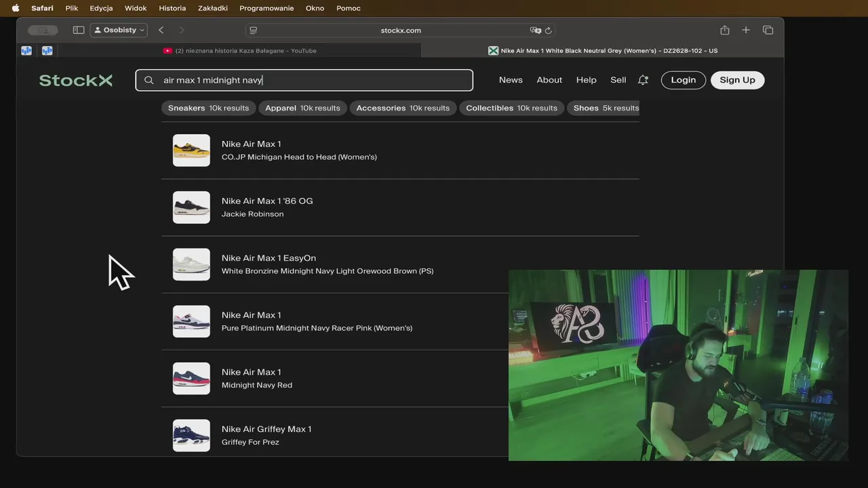Viewport: 868px width, 488px height.
Task: Open the page reader icon in address bar
Action: pyautogui.click(x=254, y=30)
